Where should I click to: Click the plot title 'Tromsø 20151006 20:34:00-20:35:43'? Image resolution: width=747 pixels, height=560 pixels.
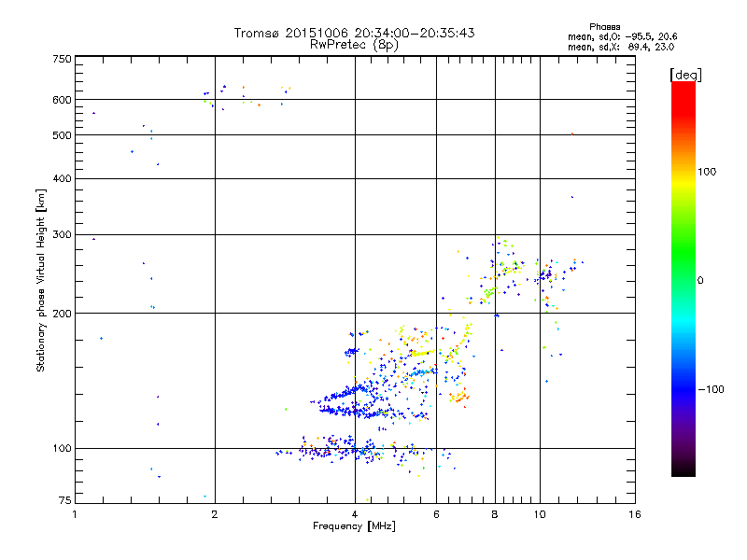(354, 33)
